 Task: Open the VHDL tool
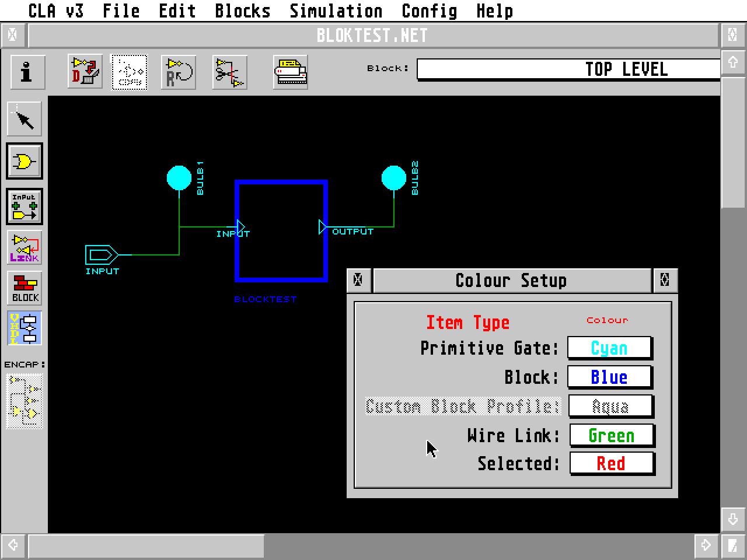click(x=25, y=328)
